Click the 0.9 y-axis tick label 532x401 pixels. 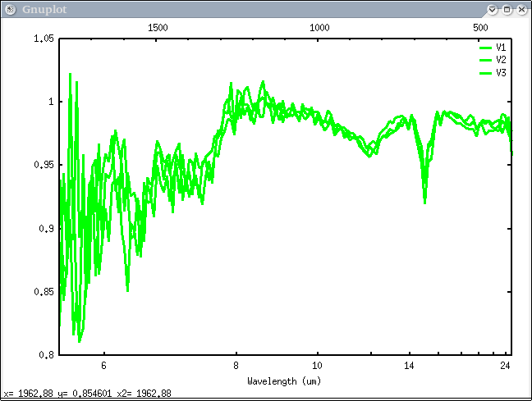(x=47, y=229)
